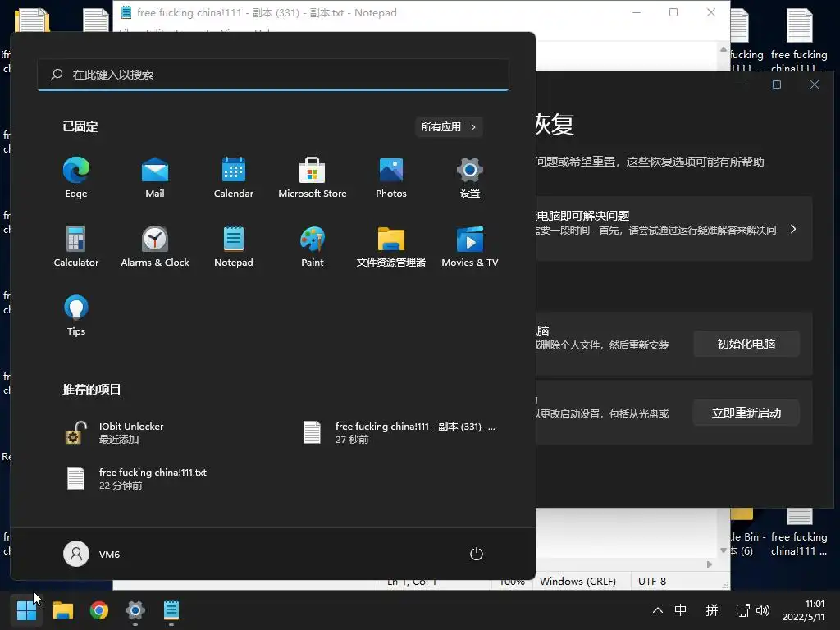Switch to Settings from the taskbar
Image resolution: width=840 pixels, height=630 pixels.
[x=135, y=610]
